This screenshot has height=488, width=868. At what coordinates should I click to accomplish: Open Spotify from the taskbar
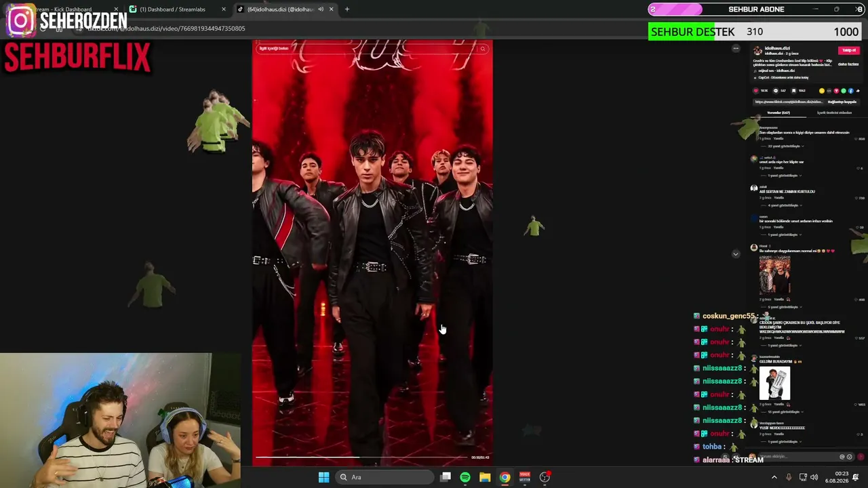(x=465, y=477)
